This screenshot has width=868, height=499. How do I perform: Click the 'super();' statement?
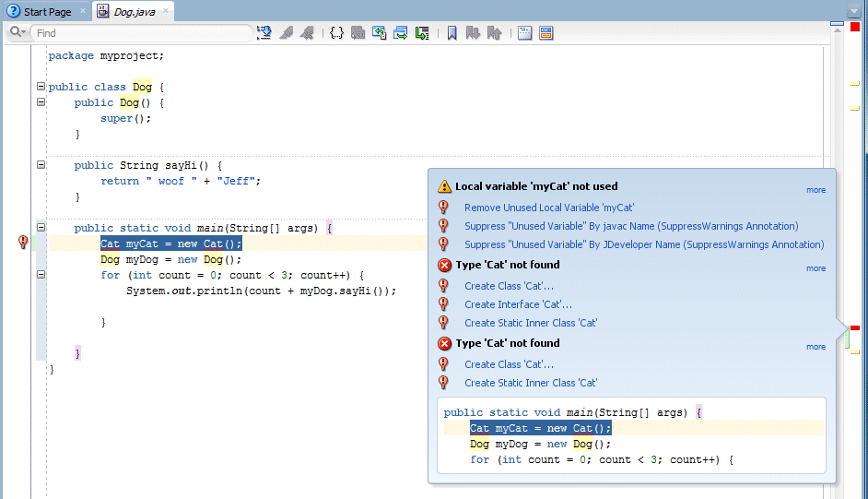125,118
